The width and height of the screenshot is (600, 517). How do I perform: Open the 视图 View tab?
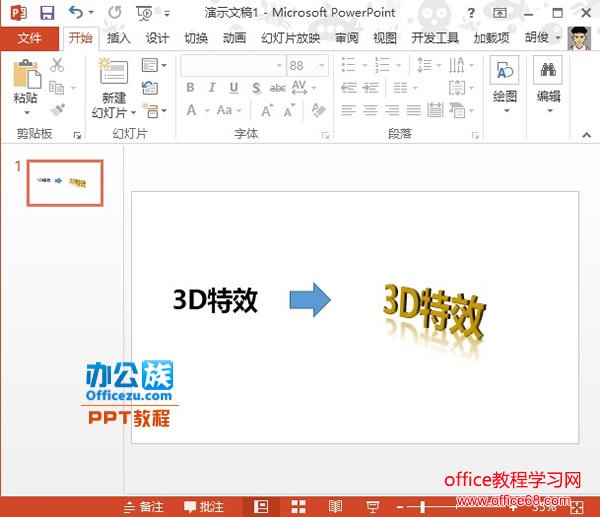[x=385, y=38]
